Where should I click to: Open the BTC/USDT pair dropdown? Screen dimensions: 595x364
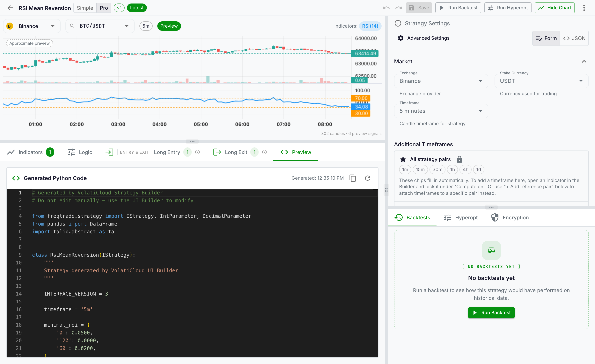point(100,26)
